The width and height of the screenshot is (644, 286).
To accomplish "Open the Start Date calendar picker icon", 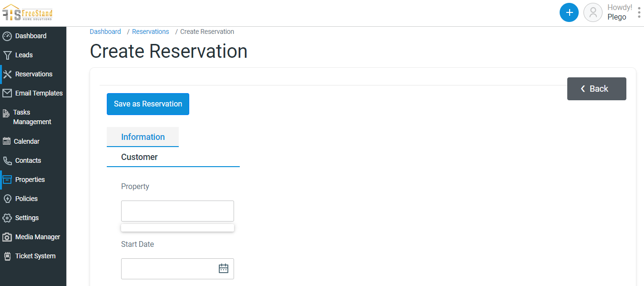I will (224, 268).
